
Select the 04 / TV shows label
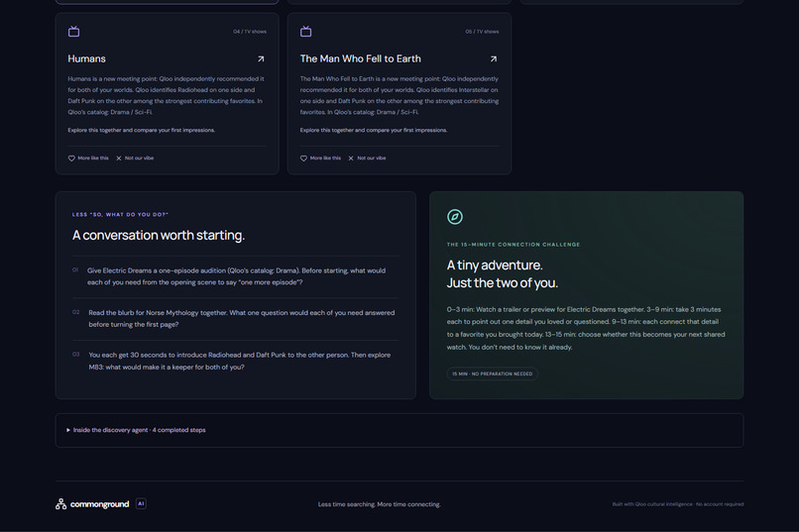(x=250, y=32)
